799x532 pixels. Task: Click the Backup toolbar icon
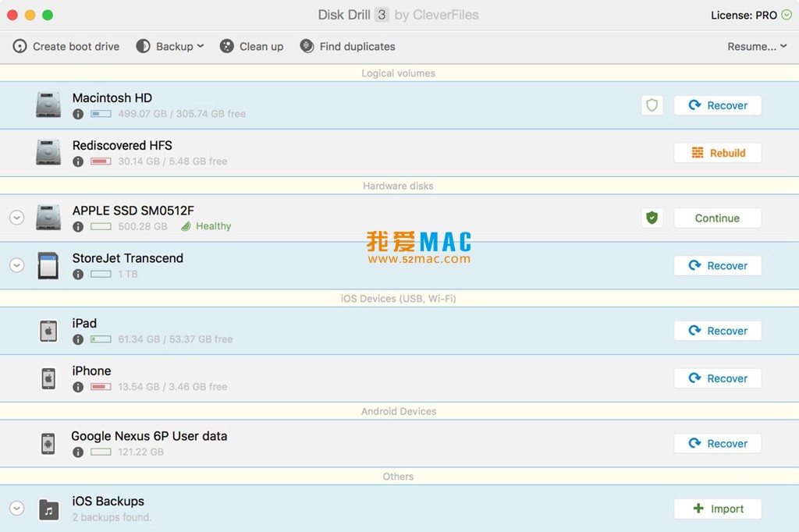(x=144, y=46)
